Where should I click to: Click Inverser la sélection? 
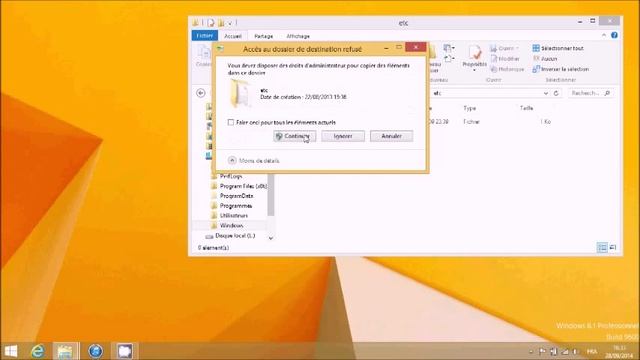(x=560, y=69)
